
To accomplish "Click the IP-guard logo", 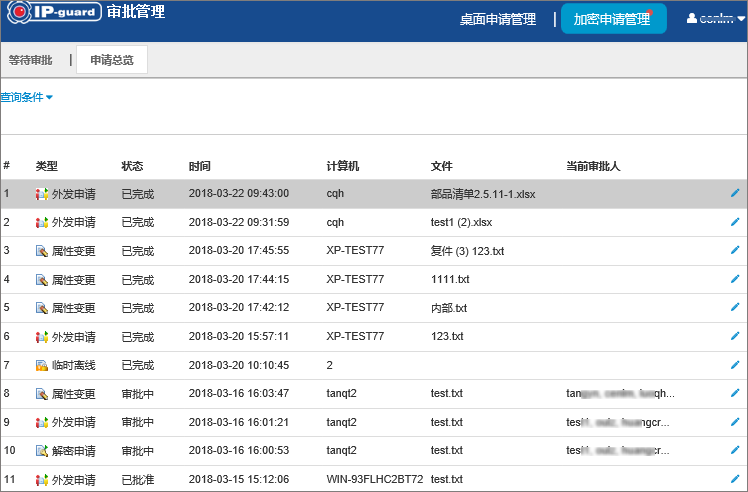I will coord(54,12).
